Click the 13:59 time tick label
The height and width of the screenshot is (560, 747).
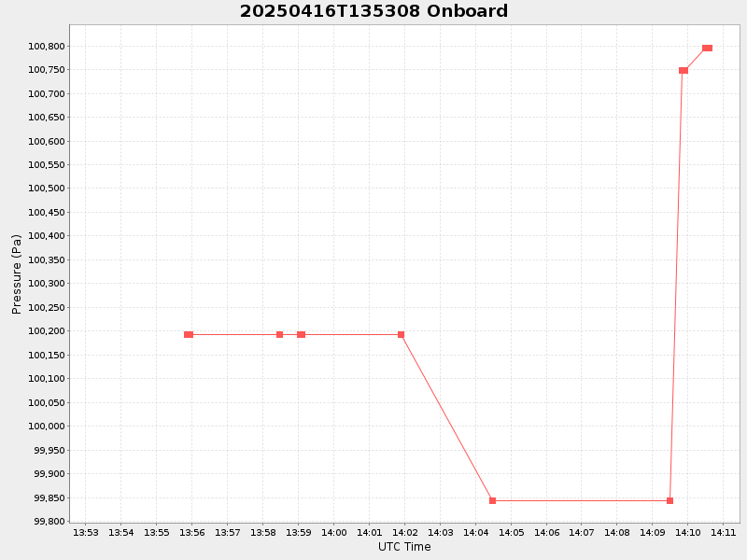pos(298,532)
